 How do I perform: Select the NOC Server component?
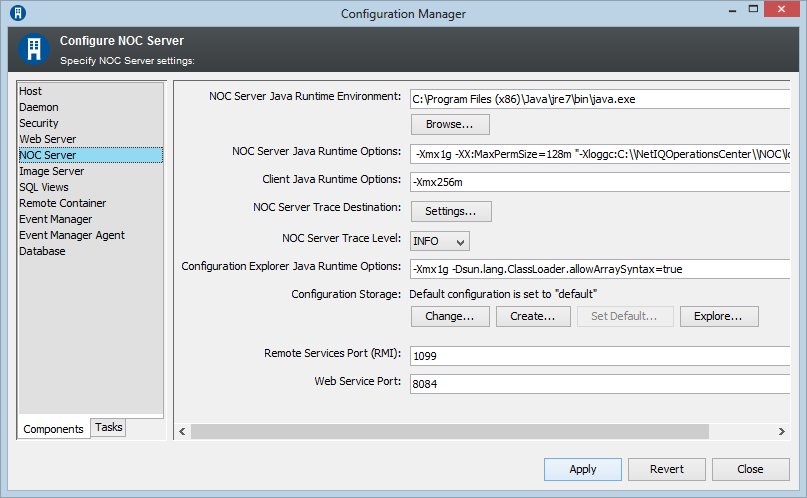pyautogui.click(x=91, y=155)
